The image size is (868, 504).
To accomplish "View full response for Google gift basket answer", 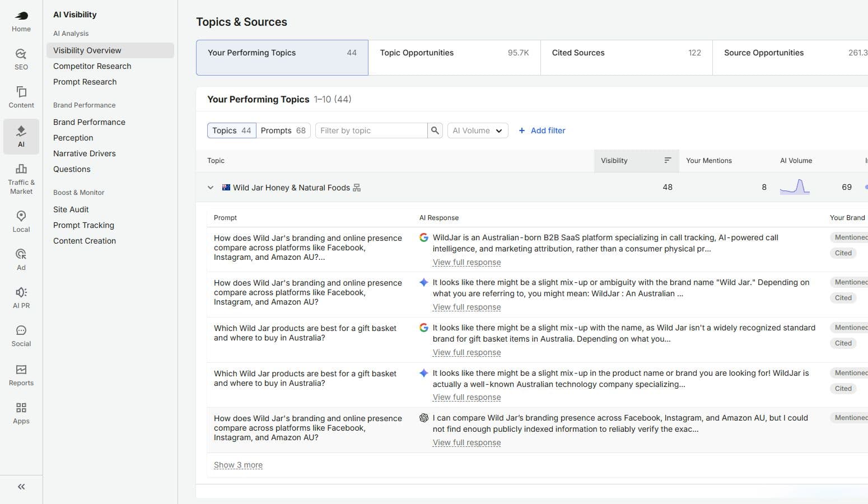I will point(467,352).
